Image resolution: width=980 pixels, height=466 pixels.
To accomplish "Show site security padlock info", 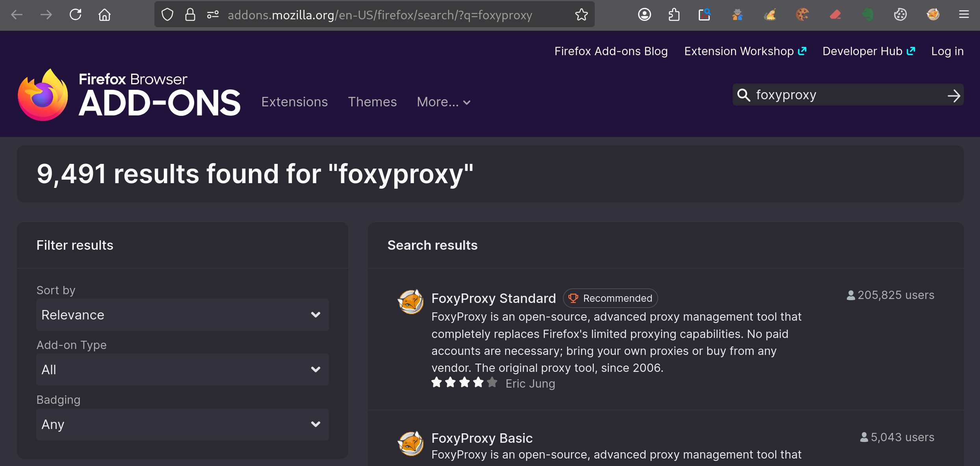I will (190, 15).
